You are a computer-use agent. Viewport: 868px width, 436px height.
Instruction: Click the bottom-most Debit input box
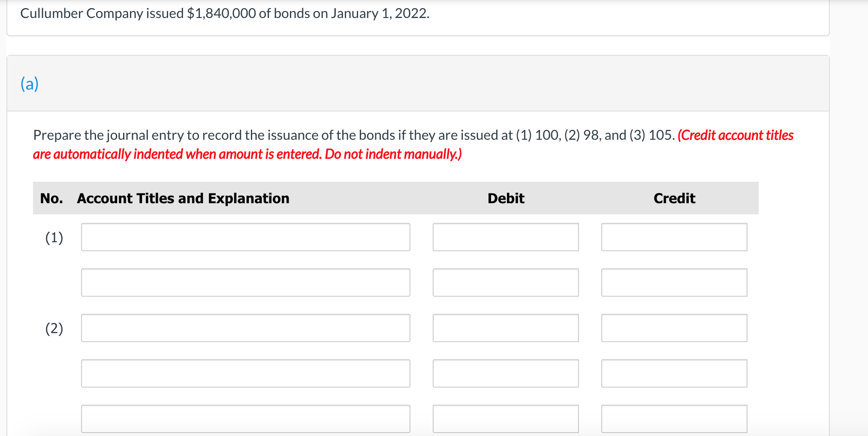coord(505,418)
